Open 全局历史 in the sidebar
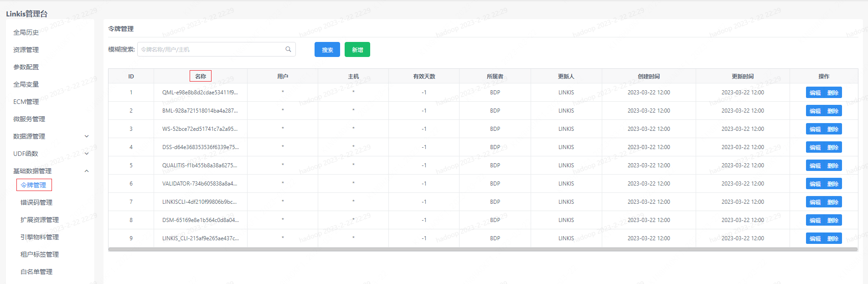The width and height of the screenshot is (868, 284). [x=26, y=32]
